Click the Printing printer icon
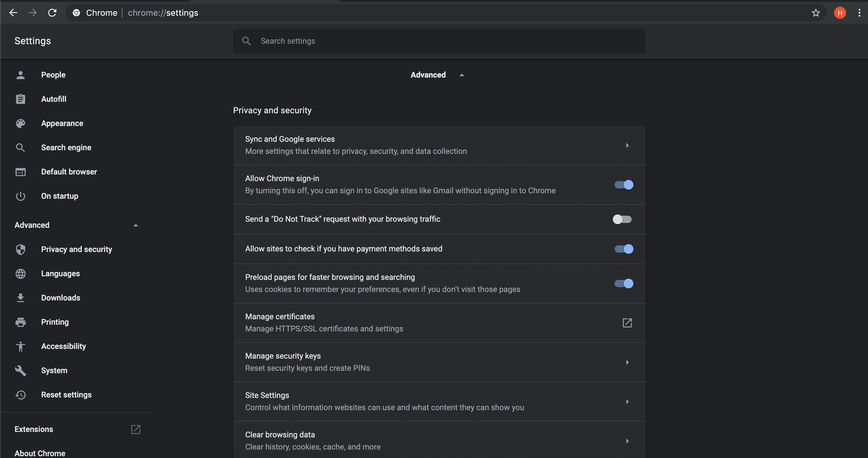 point(21,322)
